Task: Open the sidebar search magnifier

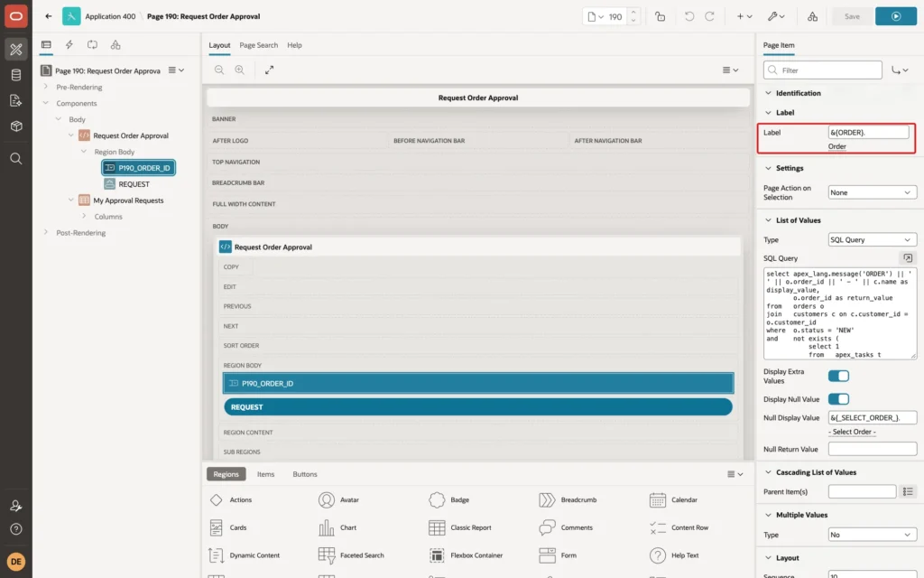Action: pos(16,159)
